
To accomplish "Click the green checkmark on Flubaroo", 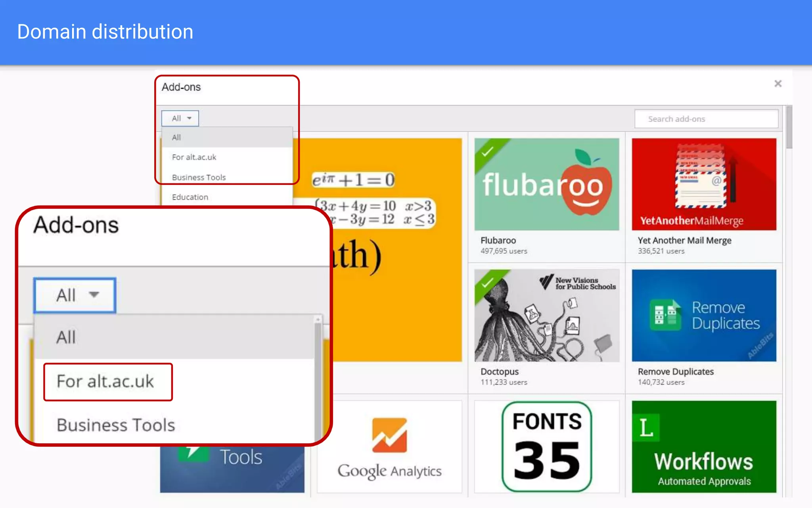I will tap(487, 152).
